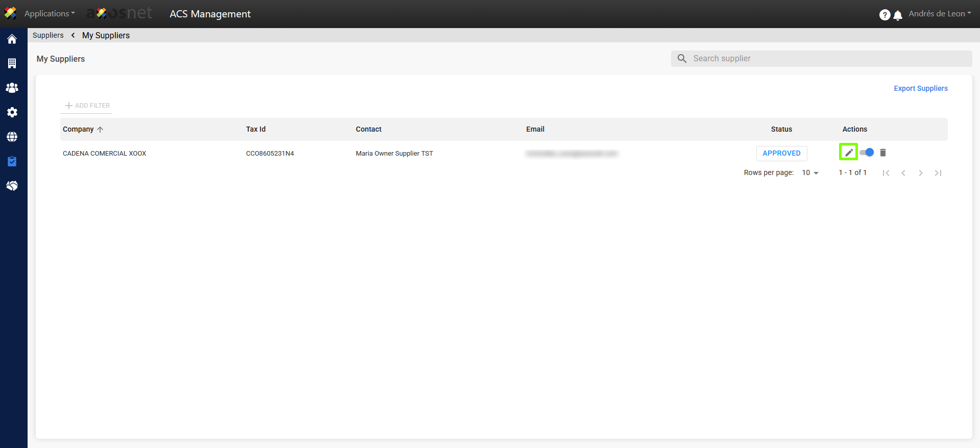Open the help question mark icon

(885, 15)
